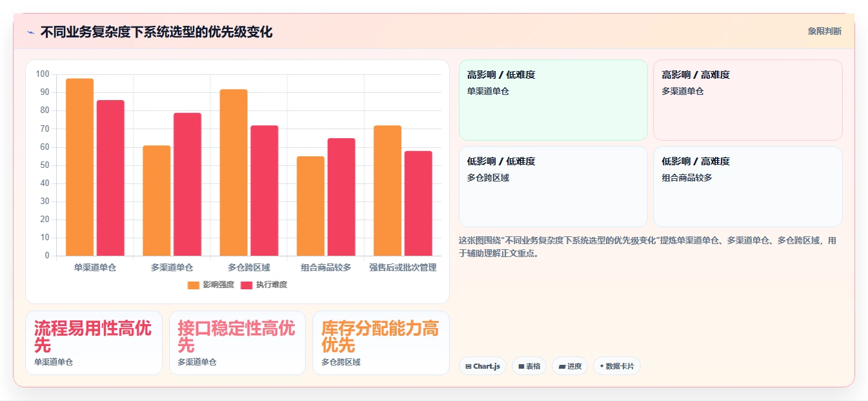
Task: Click the 多仓跨区域 x-axis label on the chart
Action: tap(249, 267)
